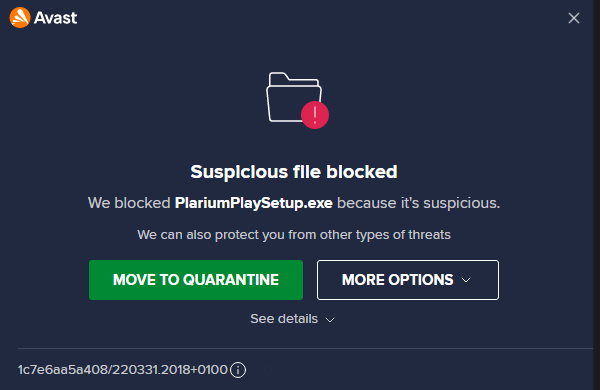
Task: Click the PlariumPlaySetup.exe file name
Action: [254, 203]
